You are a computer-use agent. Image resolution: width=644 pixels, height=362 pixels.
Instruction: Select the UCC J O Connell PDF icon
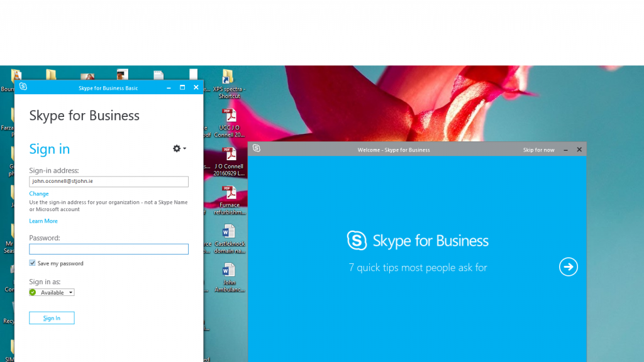229,123
